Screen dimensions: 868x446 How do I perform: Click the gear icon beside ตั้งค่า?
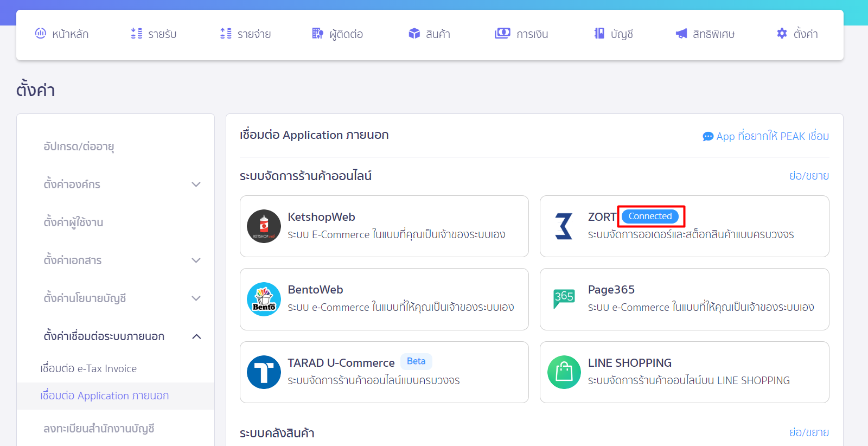tap(782, 34)
